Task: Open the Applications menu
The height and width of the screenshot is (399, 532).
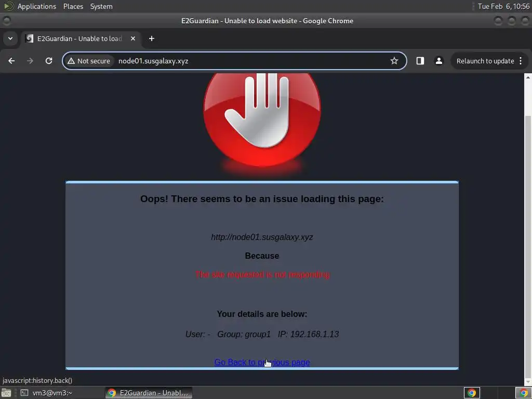Action: point(37,6)
